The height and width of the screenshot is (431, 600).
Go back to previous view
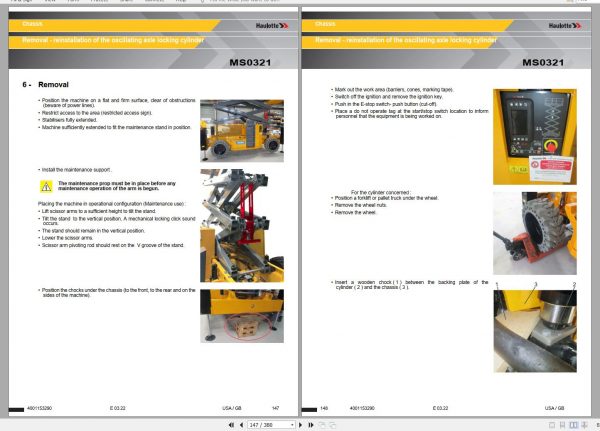(322, 425)
